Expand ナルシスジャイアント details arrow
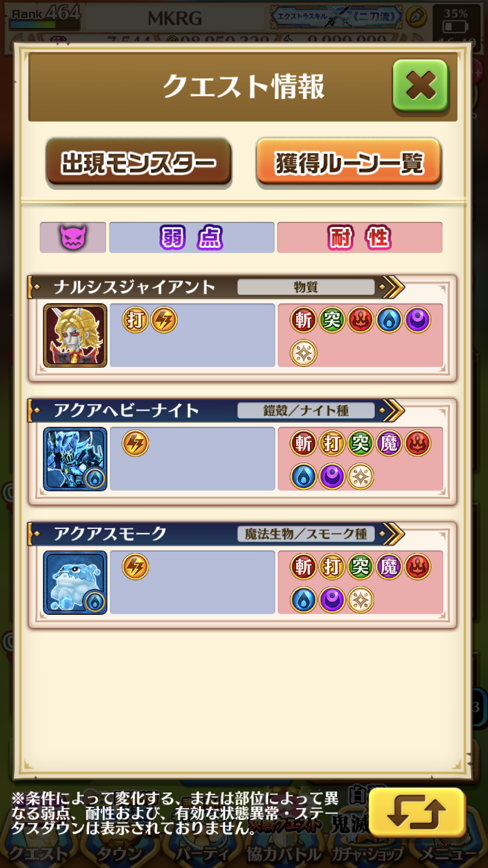The image size is (488, 868). pyautogui.click(x=392, y=286)
